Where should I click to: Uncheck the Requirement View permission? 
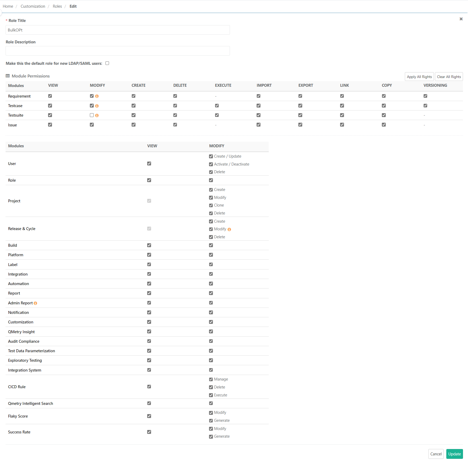pyautogui.click(x=50, y=96)
